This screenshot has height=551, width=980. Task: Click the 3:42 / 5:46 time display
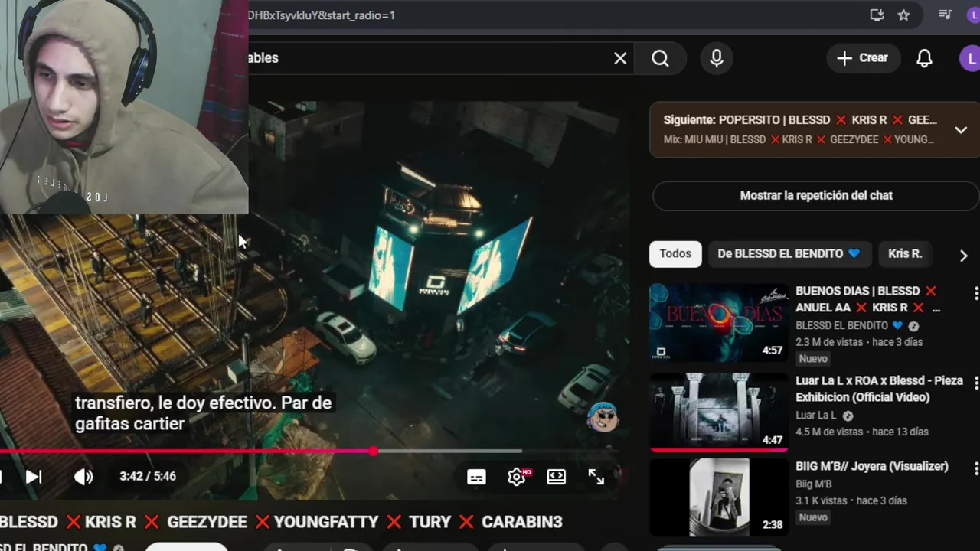pyautogui.click(x=148, y=476)
